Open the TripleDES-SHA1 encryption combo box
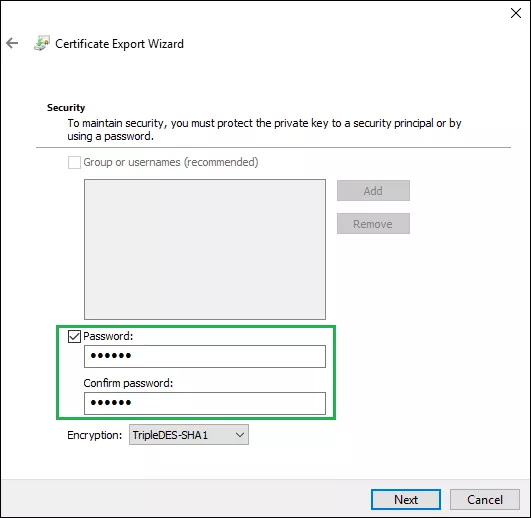The image size is (531, 518). pos(189,435)
